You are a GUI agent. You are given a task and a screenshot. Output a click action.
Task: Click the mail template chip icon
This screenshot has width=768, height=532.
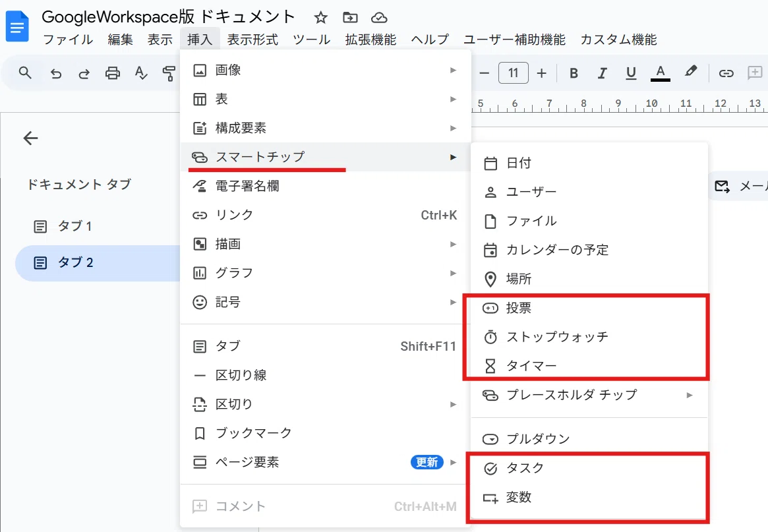tap(722, 186)
